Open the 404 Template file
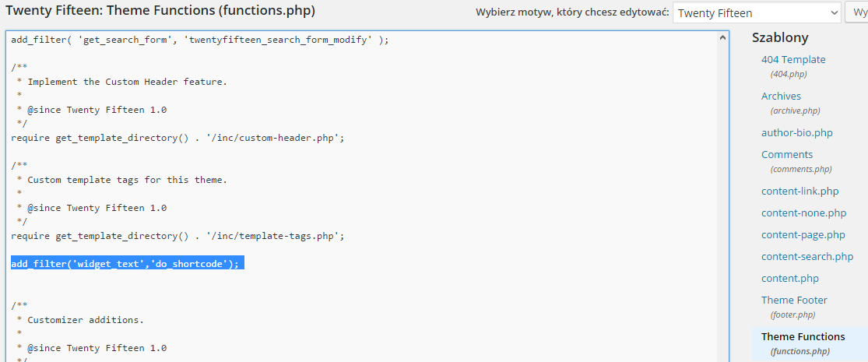Viewport: 868px width, 362px height. (792, 59)
